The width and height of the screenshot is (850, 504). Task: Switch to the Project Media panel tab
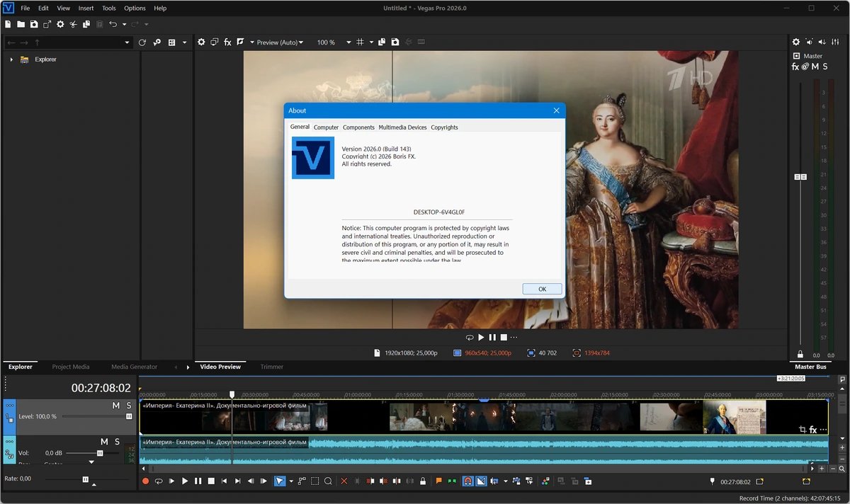coord(71,367)
